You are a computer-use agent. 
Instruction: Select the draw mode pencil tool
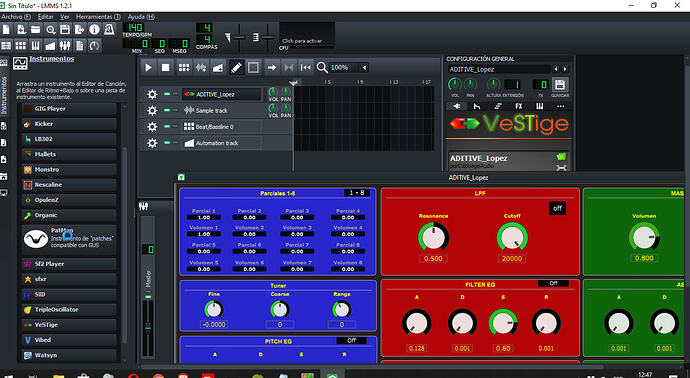(x=236, y=67)
